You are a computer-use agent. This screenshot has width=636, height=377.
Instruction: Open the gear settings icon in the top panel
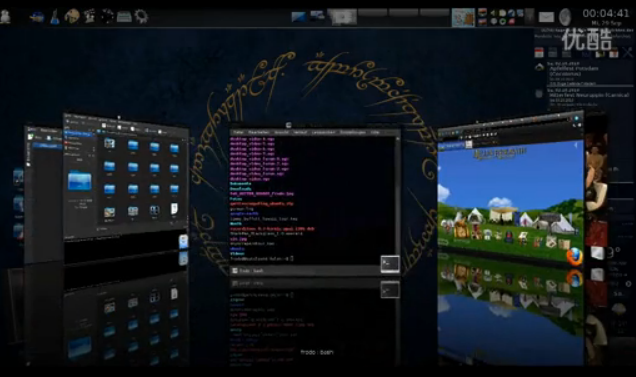click(x=141, y=16)
